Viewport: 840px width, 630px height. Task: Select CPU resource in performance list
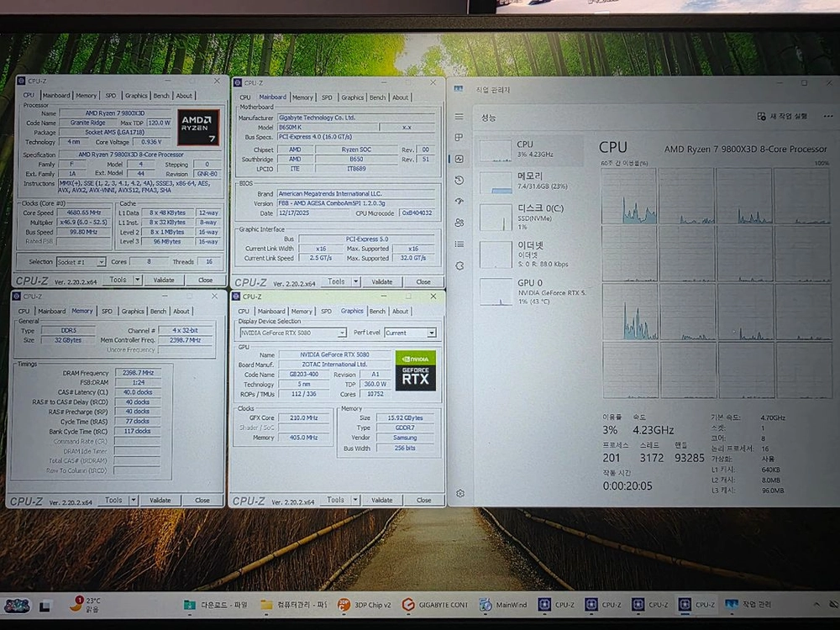pyautogui.click(x=530, y=150)
